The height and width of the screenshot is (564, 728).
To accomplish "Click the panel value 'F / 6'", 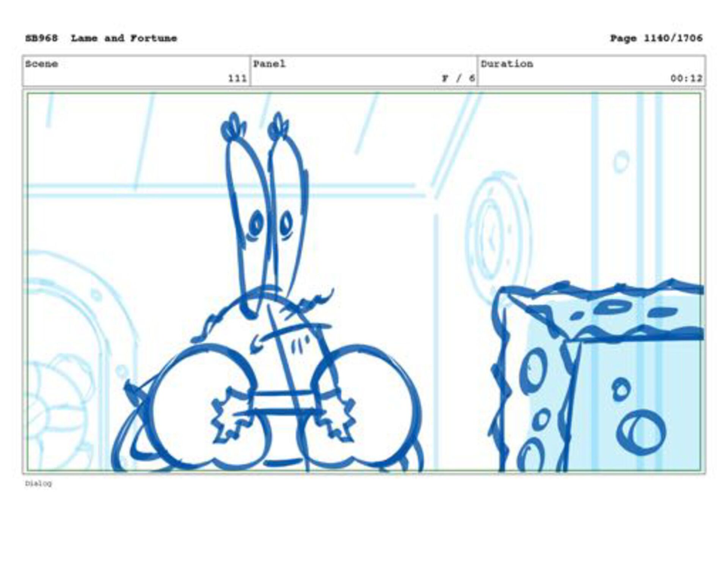I will 458,79.
